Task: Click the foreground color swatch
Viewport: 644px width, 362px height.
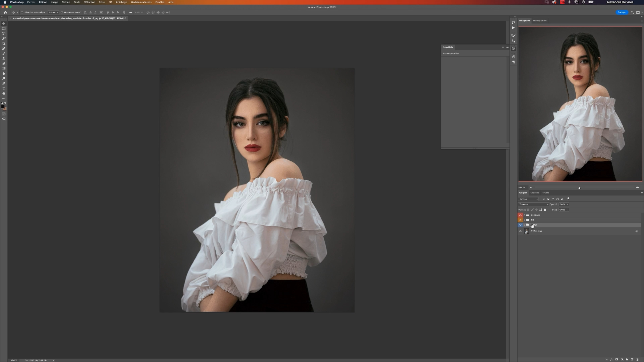Action: [3, 107]
